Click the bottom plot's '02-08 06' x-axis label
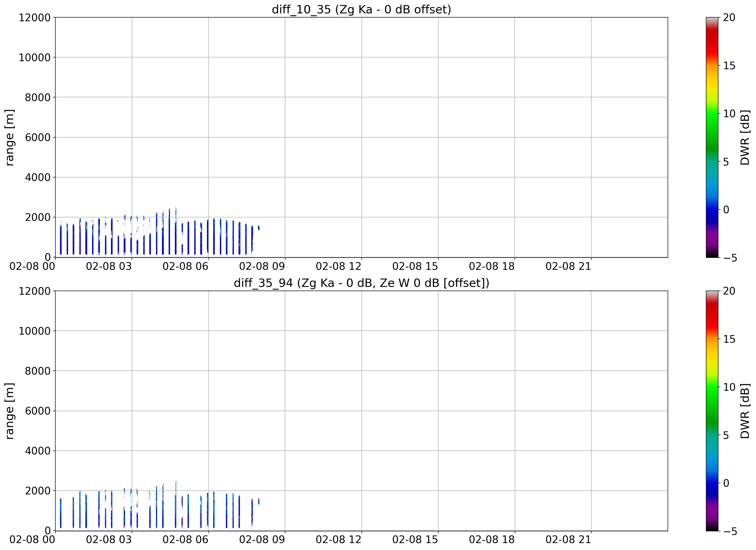The image size is (756, 550). click(185, 540)
